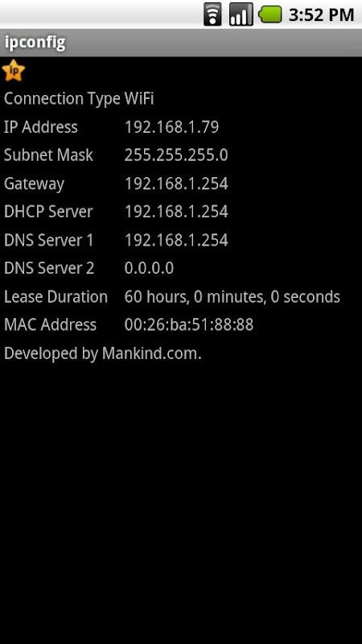Tap the MAC address 00:26:ba:51:88:88
Image resolution: width=362 pixels, height=644 pixels.
point(189,325)
